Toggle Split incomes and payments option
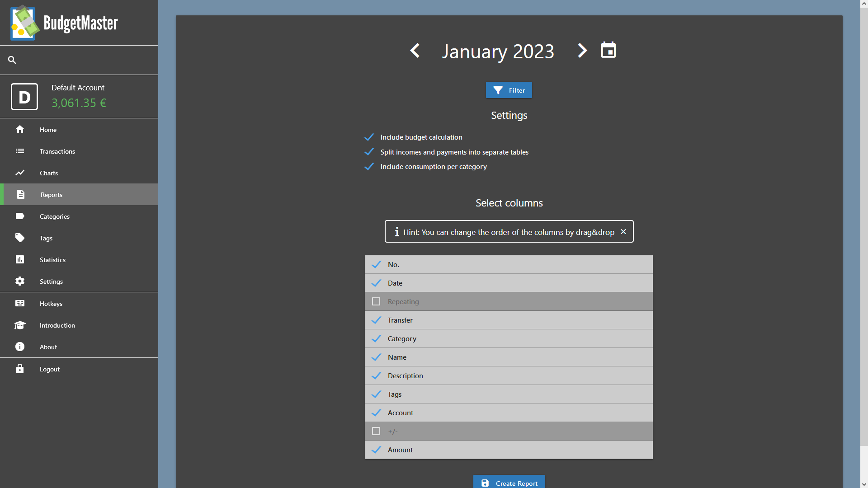This screenshot has width=868, height=488. [369, 152]
